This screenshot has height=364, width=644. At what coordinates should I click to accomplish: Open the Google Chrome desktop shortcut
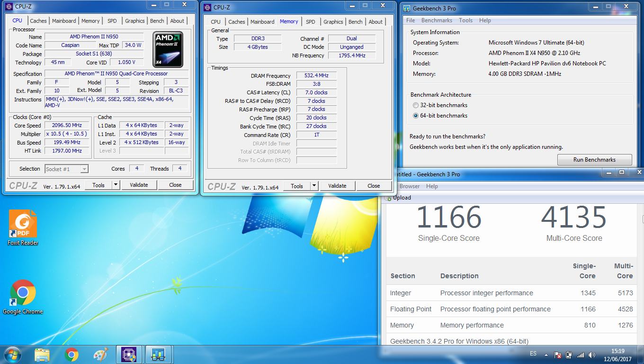[x=23, y=297]
